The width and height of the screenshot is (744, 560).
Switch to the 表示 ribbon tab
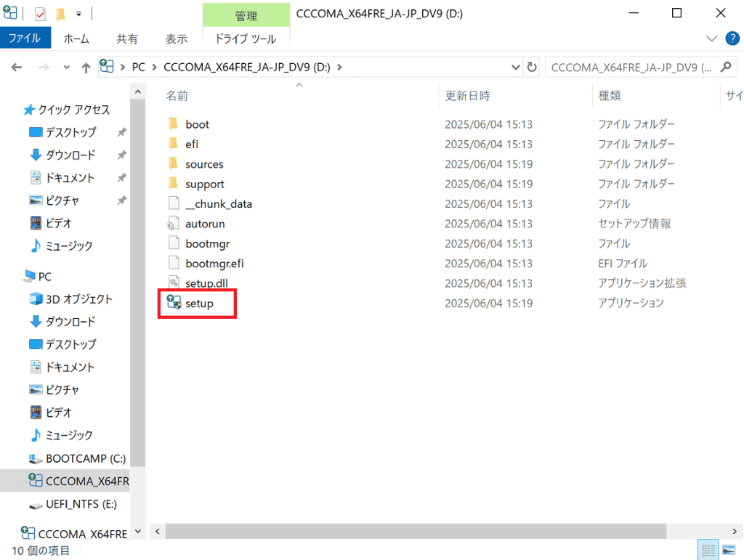pyautogui.click(x=176, y=39)
